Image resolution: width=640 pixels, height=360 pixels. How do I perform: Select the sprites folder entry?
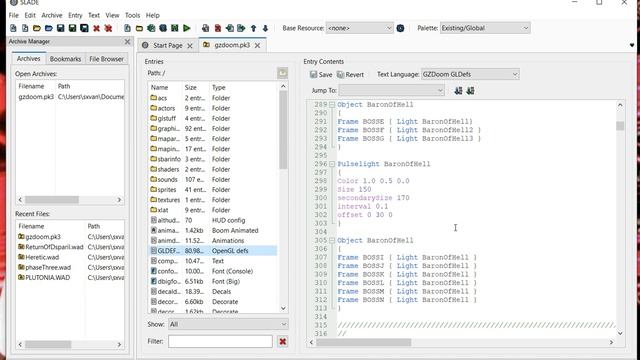pos(212,190)
